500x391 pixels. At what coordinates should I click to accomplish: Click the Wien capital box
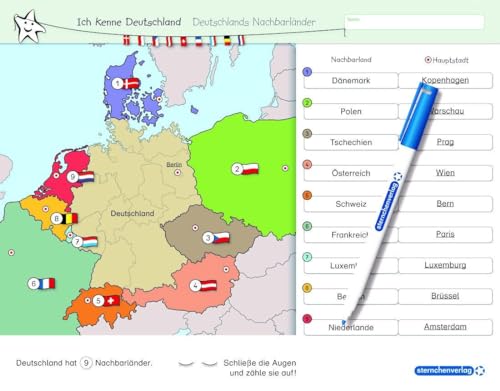click(445, 173)
